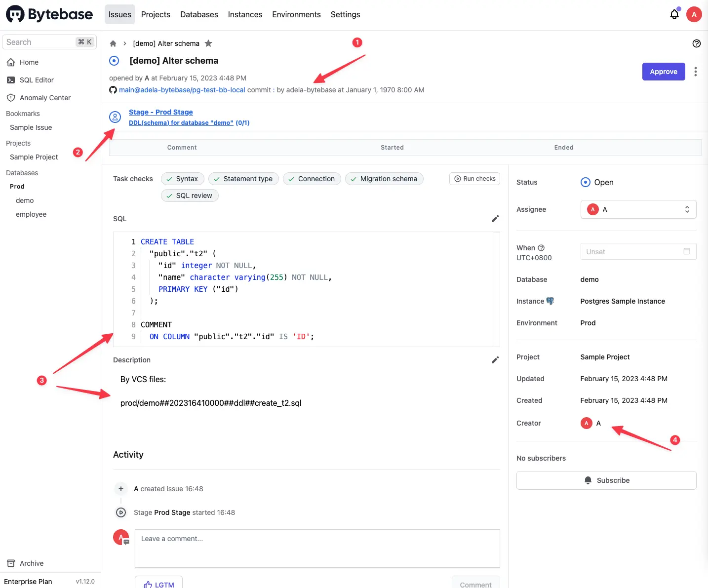Screen dimensions: 708x588
Task: Click the home breadcrumb icon
Action: pyautogui.click(x=113, y=43)
